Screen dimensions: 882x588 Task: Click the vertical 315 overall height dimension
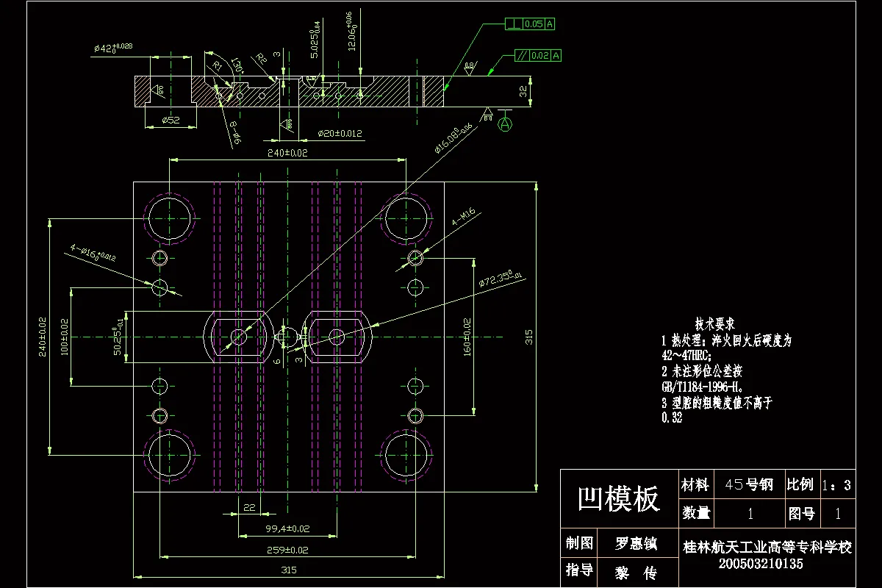[x=528, y=337]
